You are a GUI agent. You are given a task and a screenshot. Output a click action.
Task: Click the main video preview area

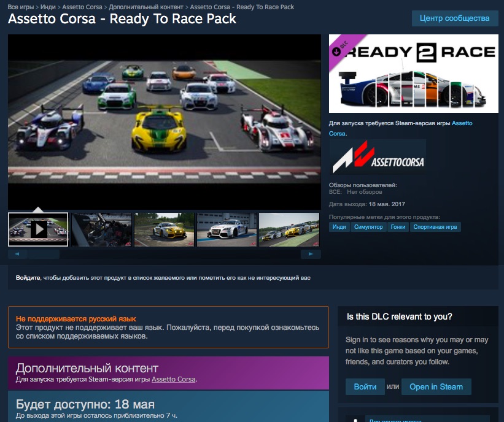tap(164, 121)
